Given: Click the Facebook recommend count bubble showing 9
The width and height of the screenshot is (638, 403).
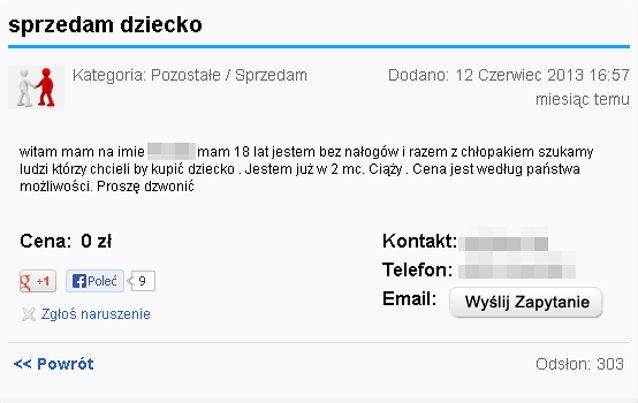Looking at the screenshot, I should 143,282.
